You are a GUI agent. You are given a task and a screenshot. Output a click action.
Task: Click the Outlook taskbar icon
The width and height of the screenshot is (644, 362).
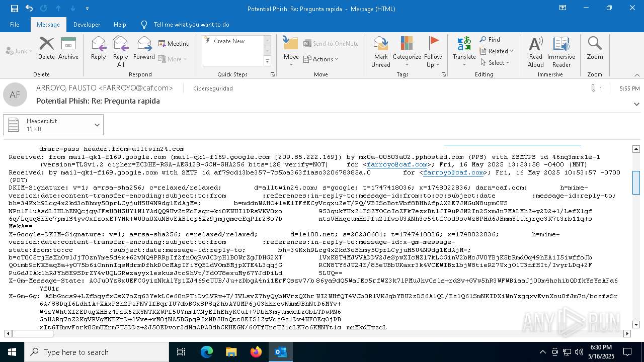pyautogui.click(x=280, y=352)
